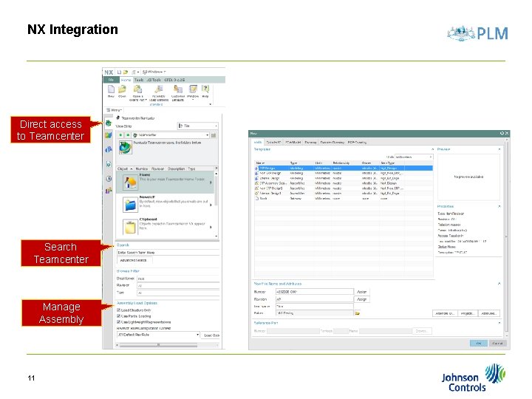This screenshot has width=532, height=399.
Task: Open the Teamcenter location dropdown
Action: click(x=171, y=135)
